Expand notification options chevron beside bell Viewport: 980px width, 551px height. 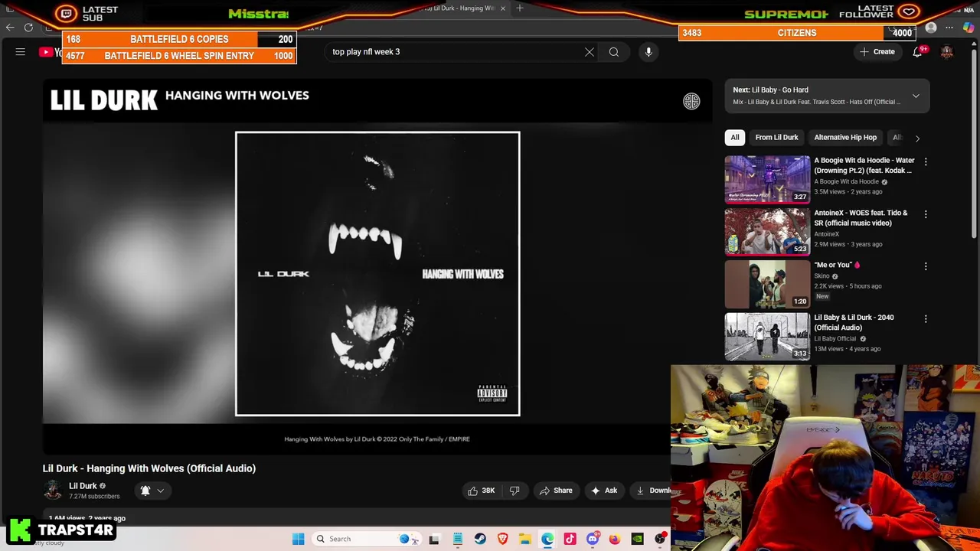(x=160, y=491)
